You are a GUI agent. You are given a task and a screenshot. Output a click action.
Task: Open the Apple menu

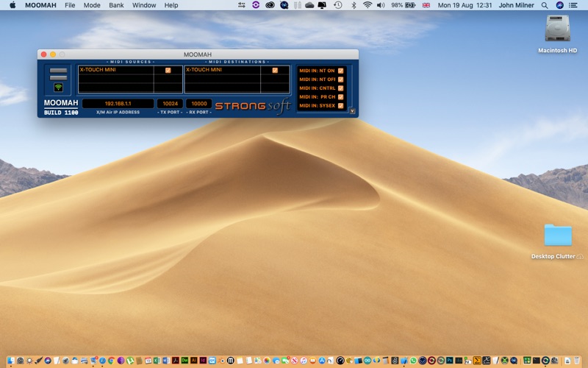(x=12, y=5)
